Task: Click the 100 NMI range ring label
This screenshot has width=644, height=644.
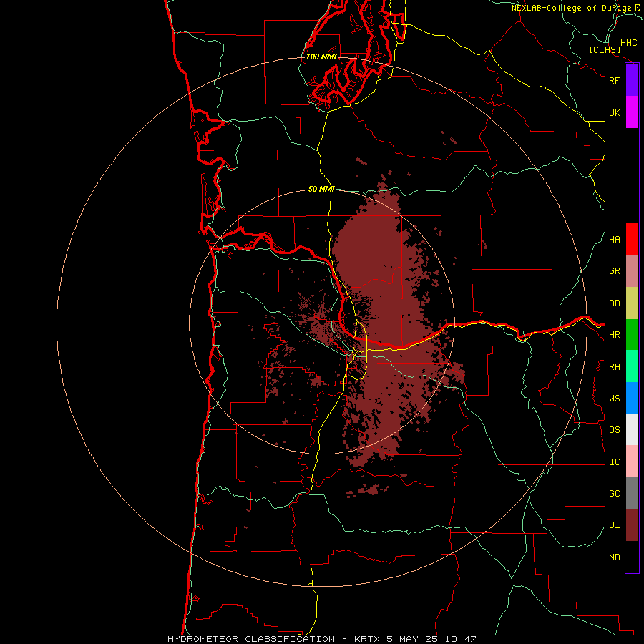Action: 321,57
